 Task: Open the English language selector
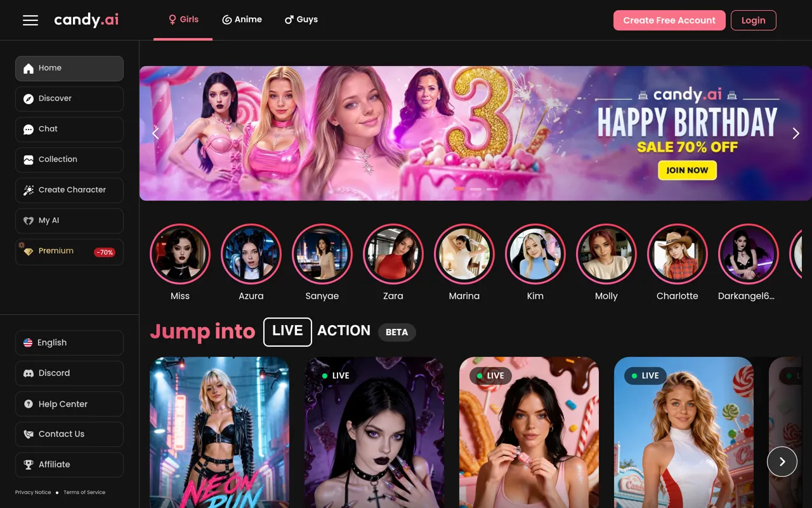(x=69, y=343)
